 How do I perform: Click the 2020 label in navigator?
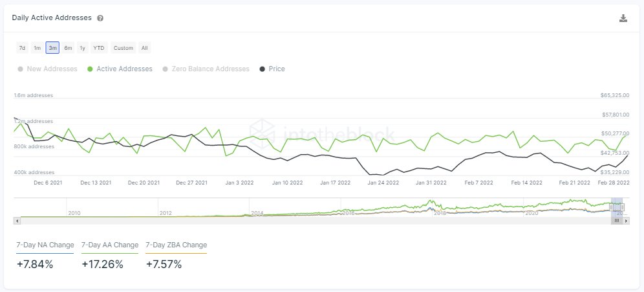point(531,213)
